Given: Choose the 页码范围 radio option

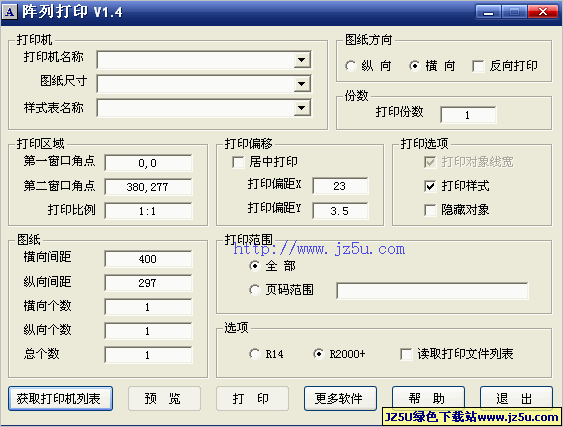Looking at the screenshot, I should pyautogui.click(x=255, y=290).
